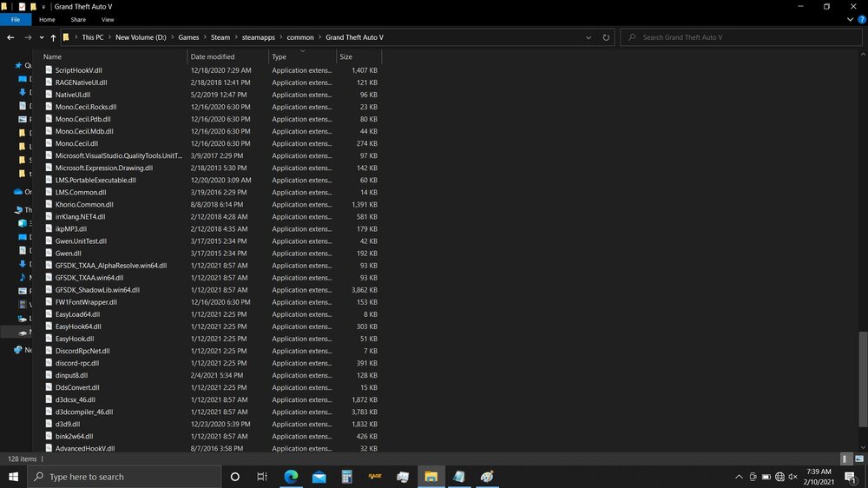Open the Mail app on taskbar

(x=319, y=477)
